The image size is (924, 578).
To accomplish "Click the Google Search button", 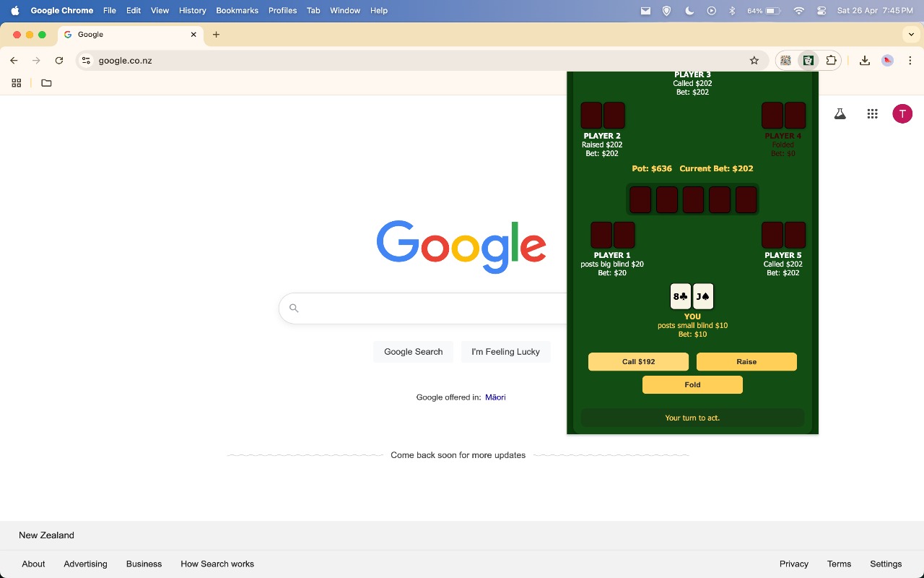I will (x=413, y=352).
